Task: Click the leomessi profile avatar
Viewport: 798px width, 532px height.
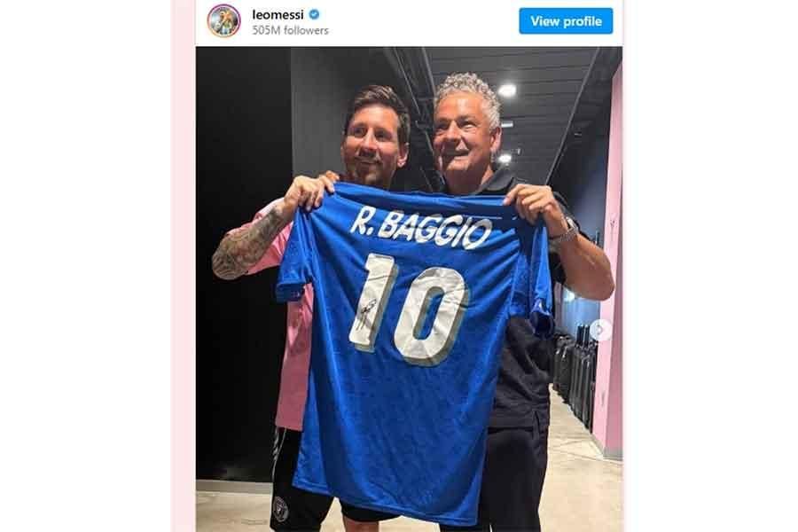Action: [223, 21]
